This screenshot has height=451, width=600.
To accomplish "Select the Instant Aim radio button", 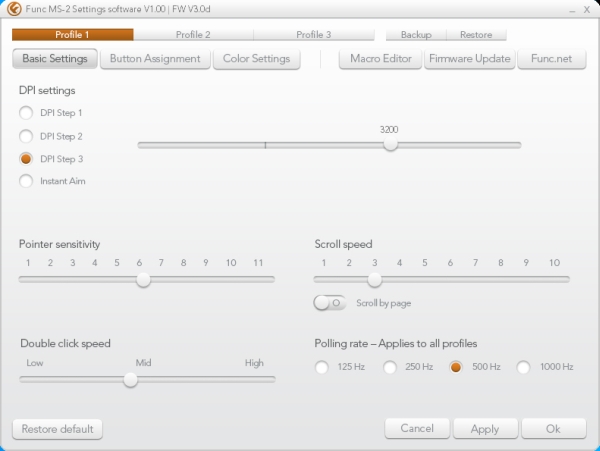I will pos(26,181).
